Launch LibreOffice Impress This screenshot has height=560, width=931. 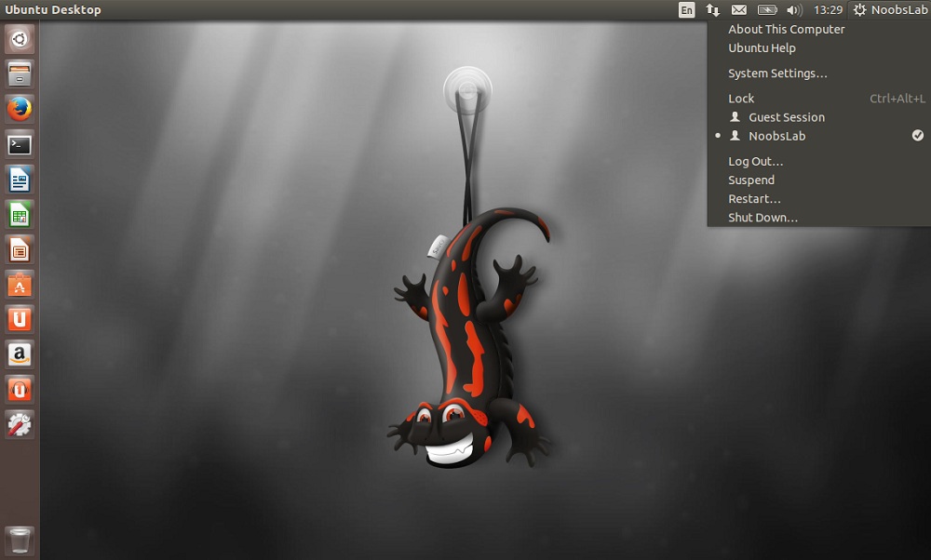(x=20, y=249)
